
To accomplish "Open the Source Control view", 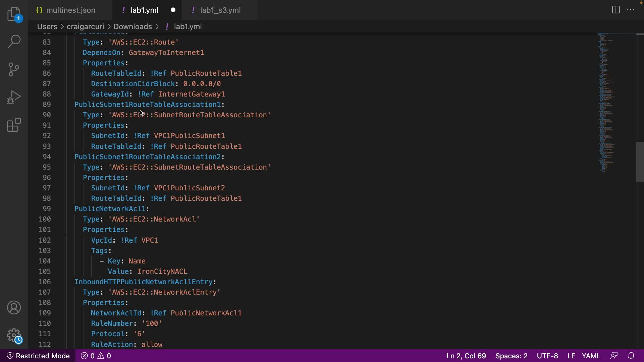I will [14, 69].
